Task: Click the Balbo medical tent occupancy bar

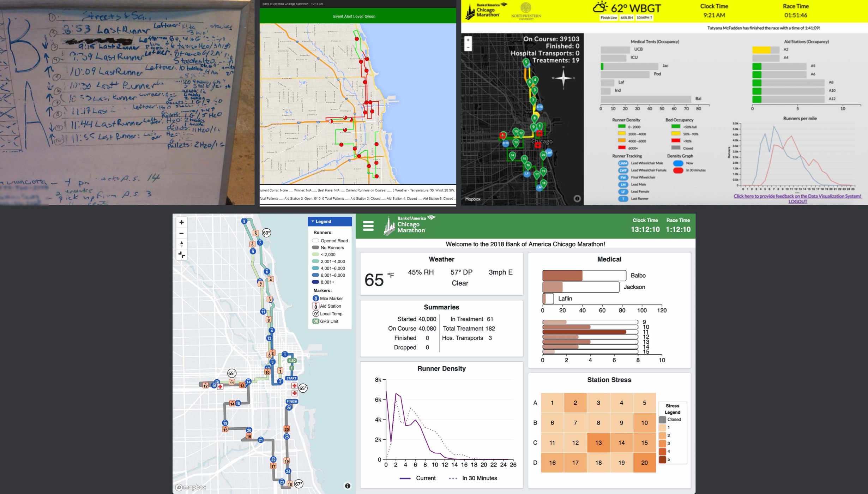Action: [x=584, y=275]
